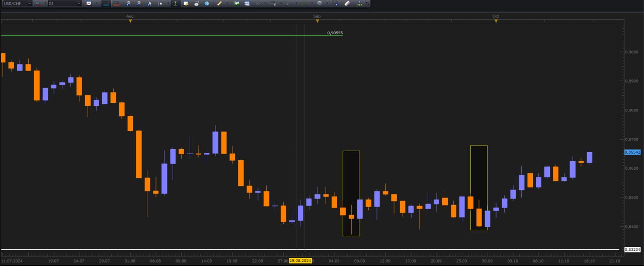Select the gray ellipse shape tool

[319, 3]
